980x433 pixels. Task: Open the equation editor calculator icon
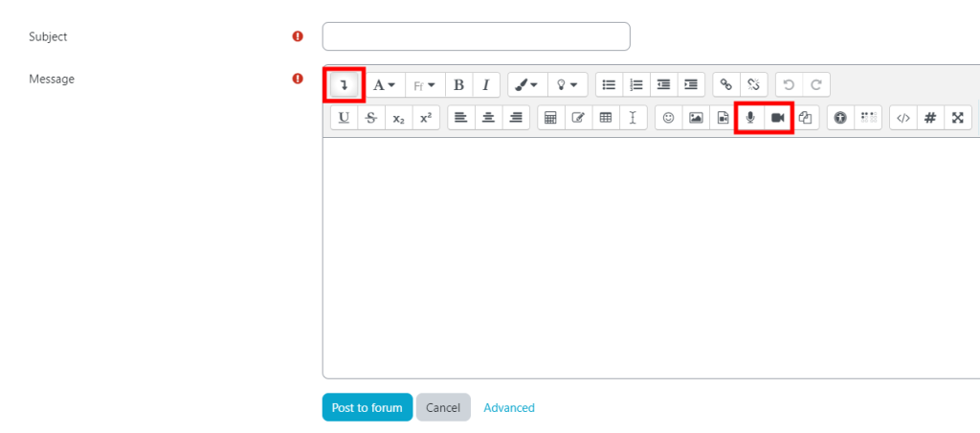(x=550, y=118)
